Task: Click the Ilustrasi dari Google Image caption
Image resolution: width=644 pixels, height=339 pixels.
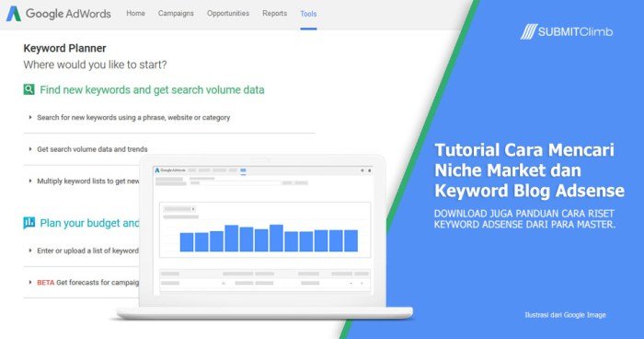Action: (x=565, y=315)
